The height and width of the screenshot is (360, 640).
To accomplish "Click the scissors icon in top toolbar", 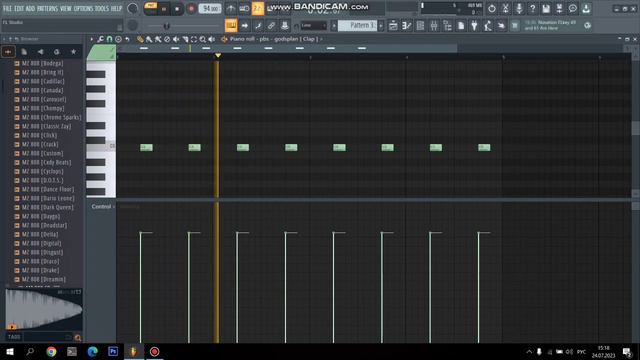I will click(x=505, y=9).
